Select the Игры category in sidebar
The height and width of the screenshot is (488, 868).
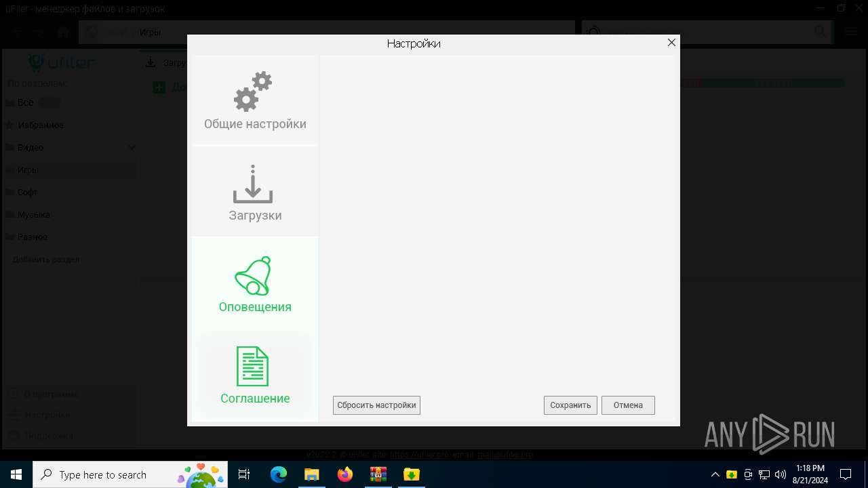[x=69, y=169]
